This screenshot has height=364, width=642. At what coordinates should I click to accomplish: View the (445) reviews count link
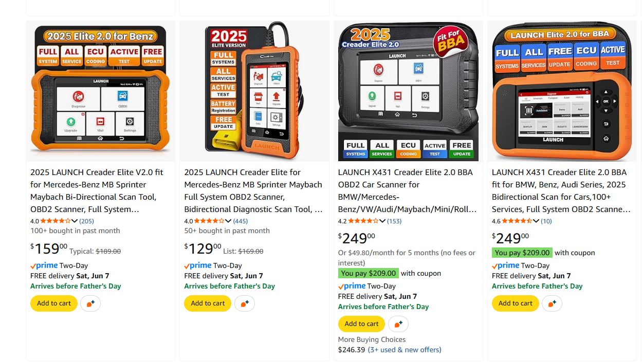(241, 221)
